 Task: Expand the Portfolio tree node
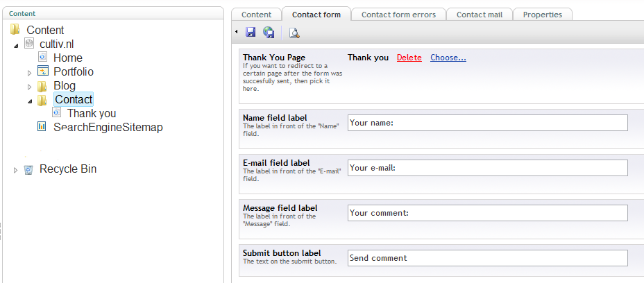[x=30, y=73]
